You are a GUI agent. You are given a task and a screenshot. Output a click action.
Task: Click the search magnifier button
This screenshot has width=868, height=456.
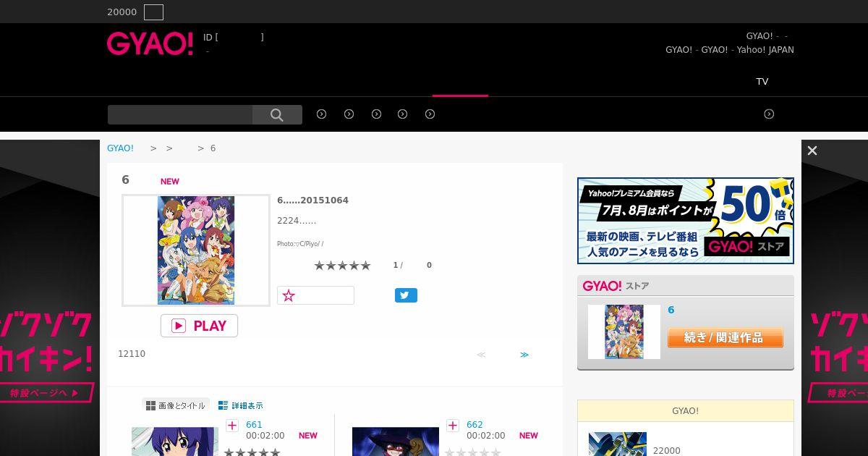(277, 114)
